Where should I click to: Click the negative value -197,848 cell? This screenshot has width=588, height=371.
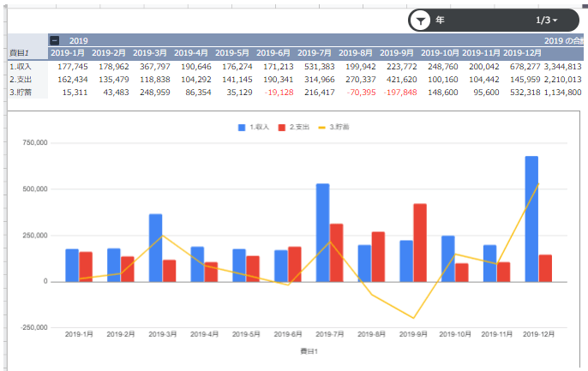pos(399,92)
